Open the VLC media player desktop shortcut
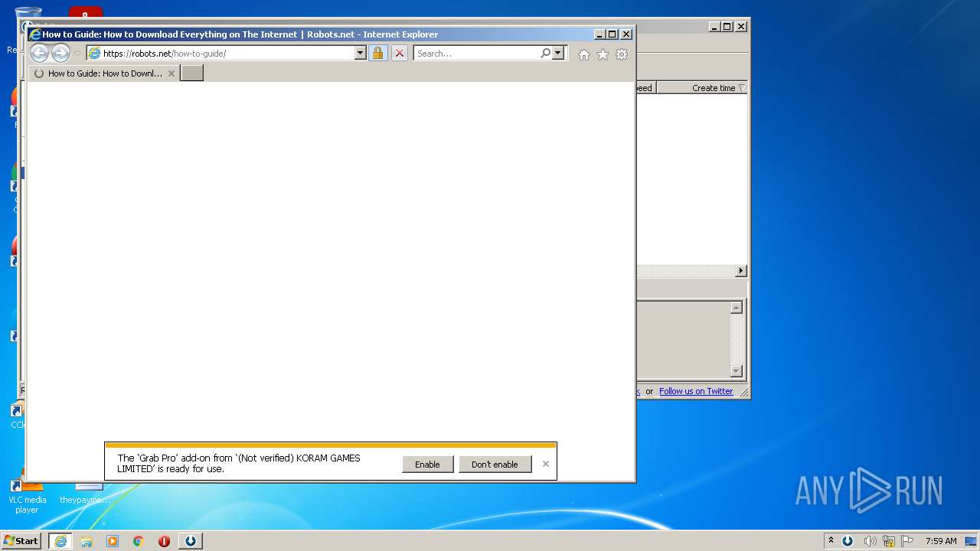This screenshot has width=980, height=551. pyautogui.click(x=28, y=496)
